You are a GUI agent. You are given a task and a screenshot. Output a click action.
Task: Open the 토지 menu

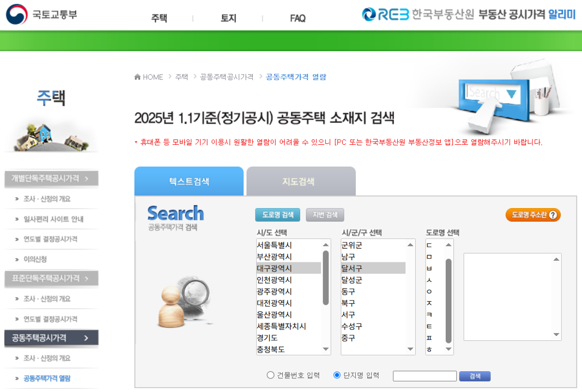coord(228,18)
